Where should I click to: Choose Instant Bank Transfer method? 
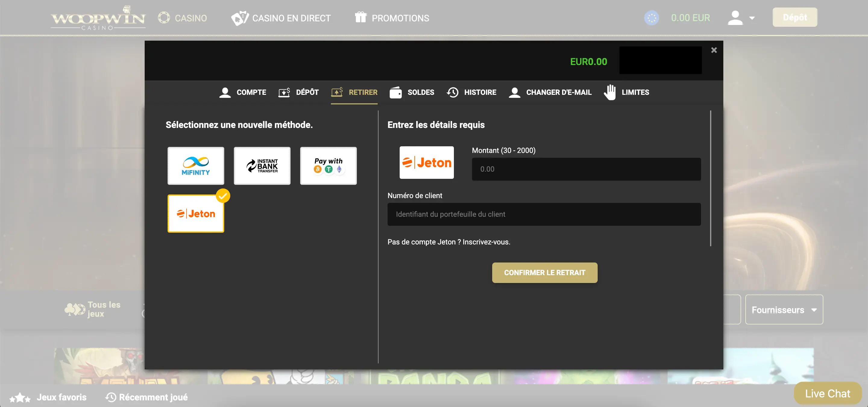click(262, 166)
